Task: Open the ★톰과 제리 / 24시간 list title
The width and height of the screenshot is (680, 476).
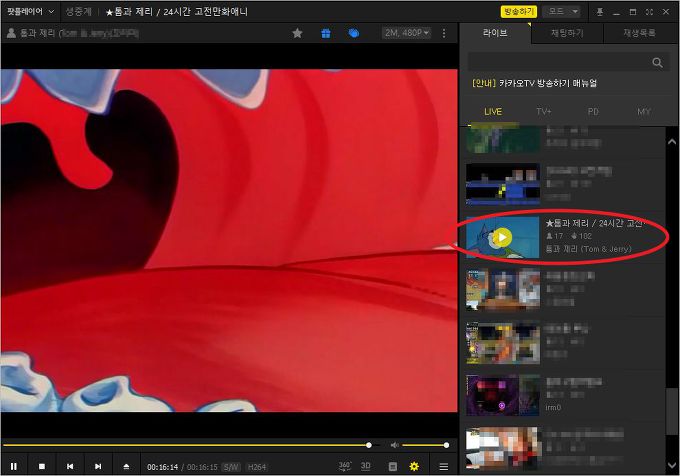Action: pyautogui.click(x=595, y=223)
